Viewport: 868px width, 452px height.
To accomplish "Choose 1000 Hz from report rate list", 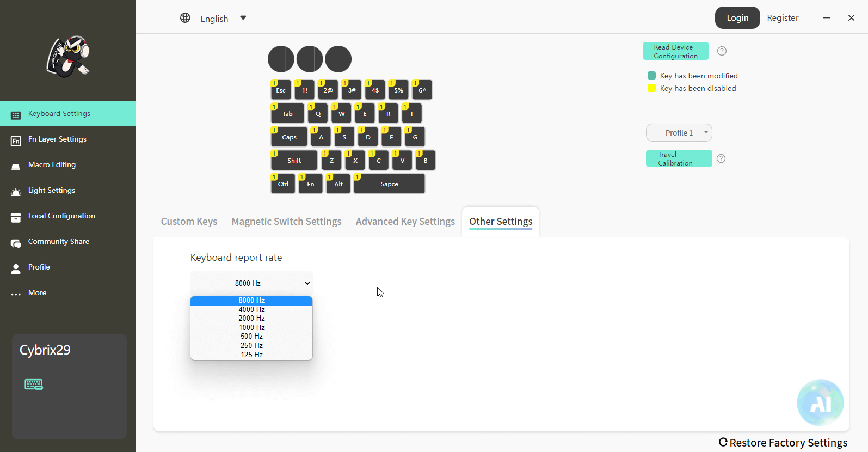I will [251, 327].
